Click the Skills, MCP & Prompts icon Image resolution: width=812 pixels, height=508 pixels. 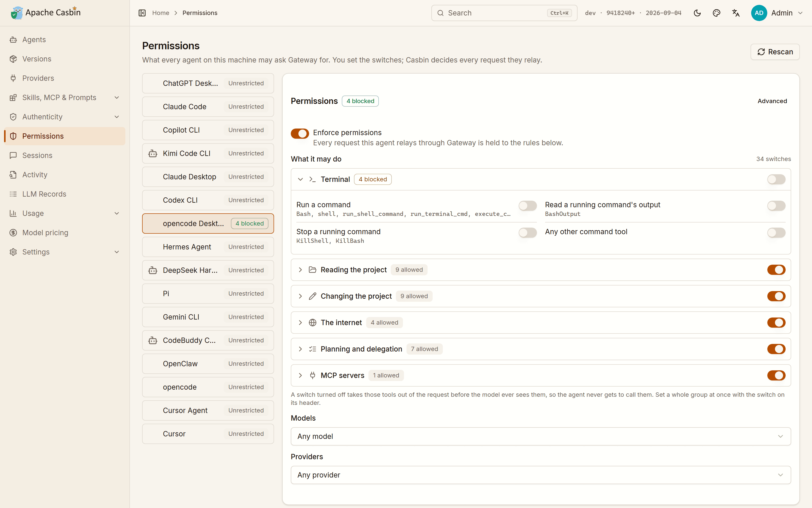pyautogui.click(x=13, y=98)
